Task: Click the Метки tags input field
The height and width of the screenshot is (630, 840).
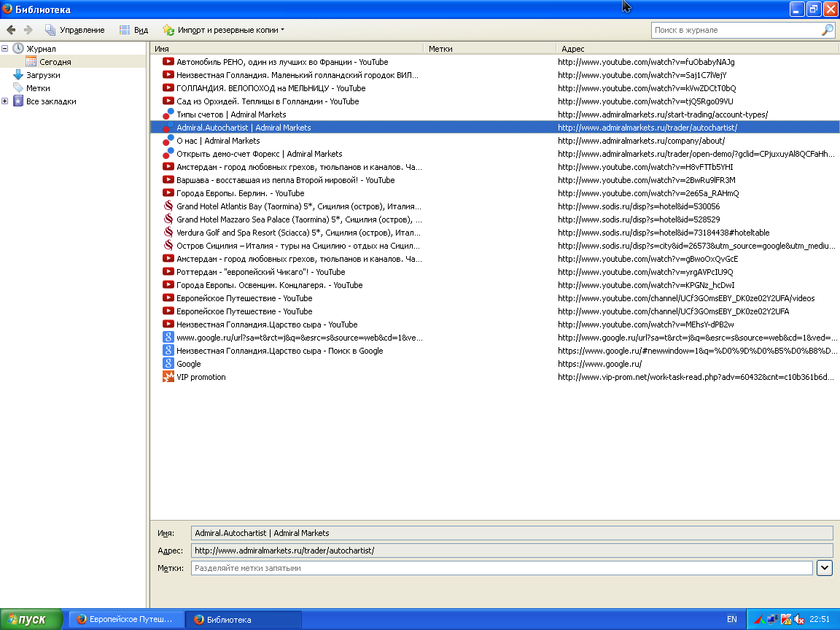Action: (502, 568)
